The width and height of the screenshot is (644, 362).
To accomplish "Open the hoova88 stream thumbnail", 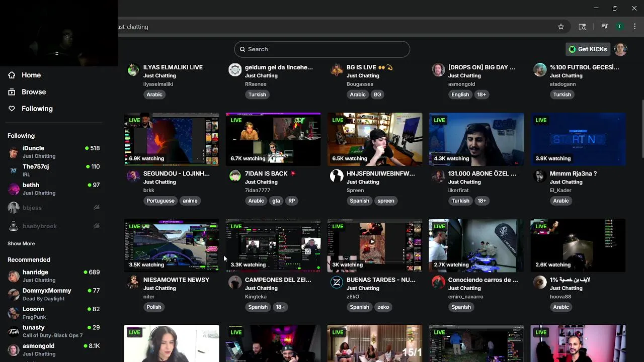I will click(x=578, y=245).
